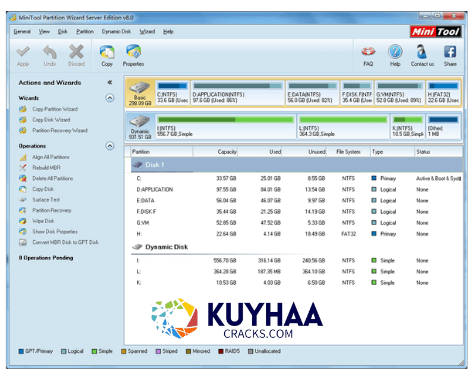The height and width of the screenshot is (378, 476).
Task: Select Surface Test operation
Action: coord(46,200)
